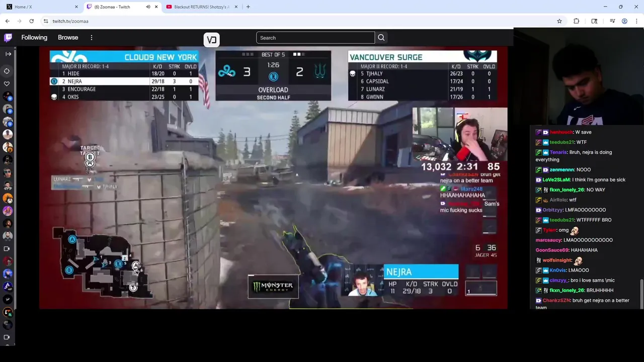
Task: Click the square logo icon left of Search
Action: pos(211,40)
